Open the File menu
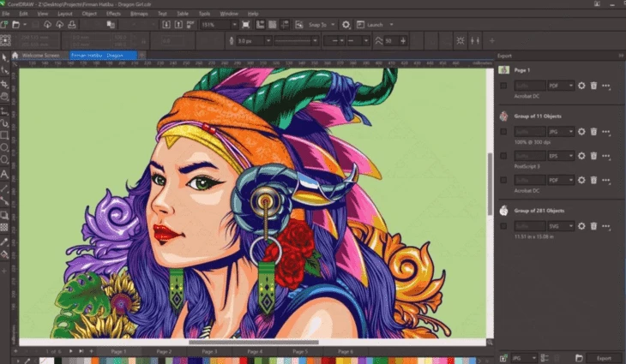The width and height of the screenshot is (626, 364). [x=6, y=14]
